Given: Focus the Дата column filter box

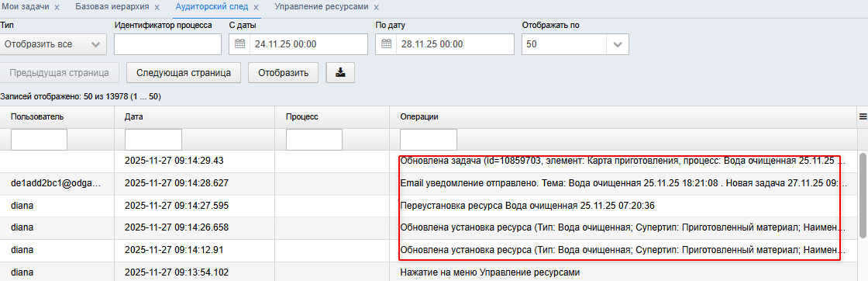Looking at the screenshot, I should coord(153,140).
